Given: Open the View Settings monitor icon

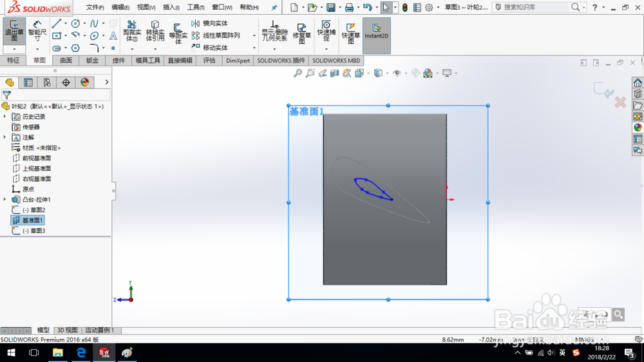Looking at the screenshot, I should pyautogui.click(x=447, y=73).
